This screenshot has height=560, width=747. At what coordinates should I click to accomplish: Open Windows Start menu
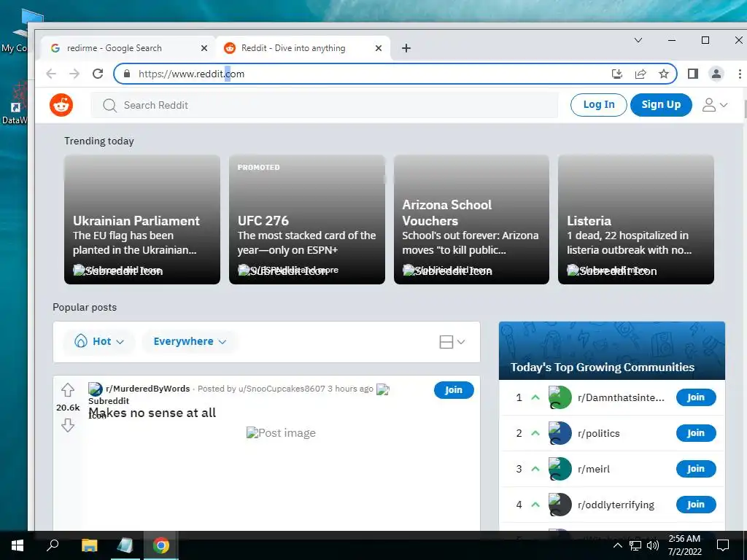(x=18, y=545)
